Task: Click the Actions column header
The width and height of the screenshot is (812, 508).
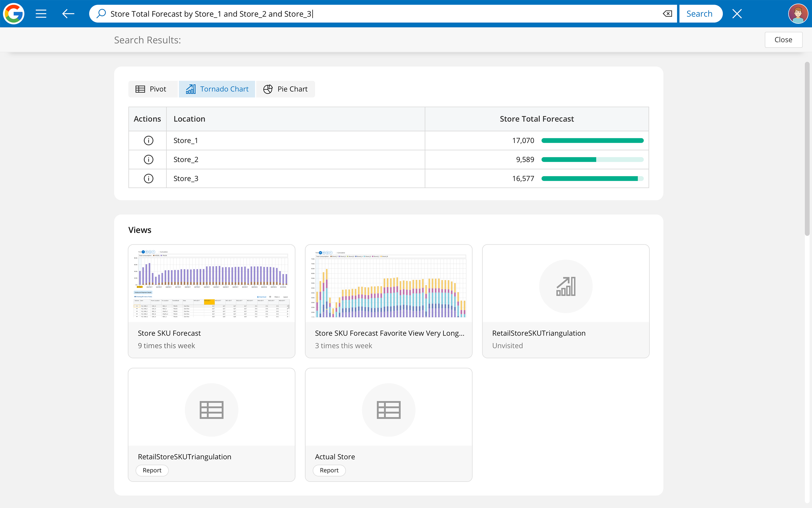Action: click(147, 119)
